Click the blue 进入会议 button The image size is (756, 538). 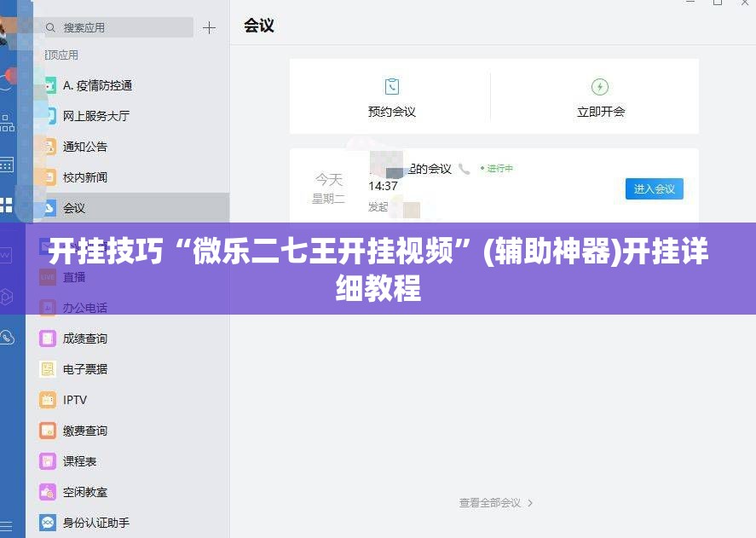[x=655, y=188]
